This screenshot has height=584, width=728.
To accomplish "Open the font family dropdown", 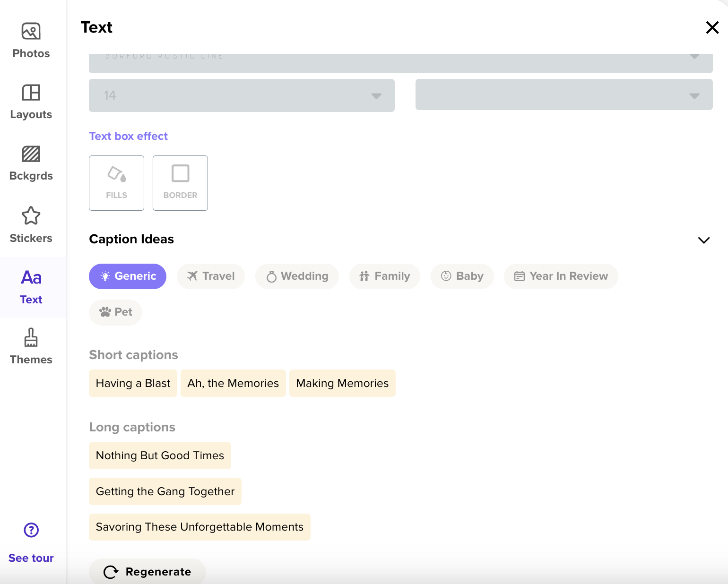I will coord(401,63).
